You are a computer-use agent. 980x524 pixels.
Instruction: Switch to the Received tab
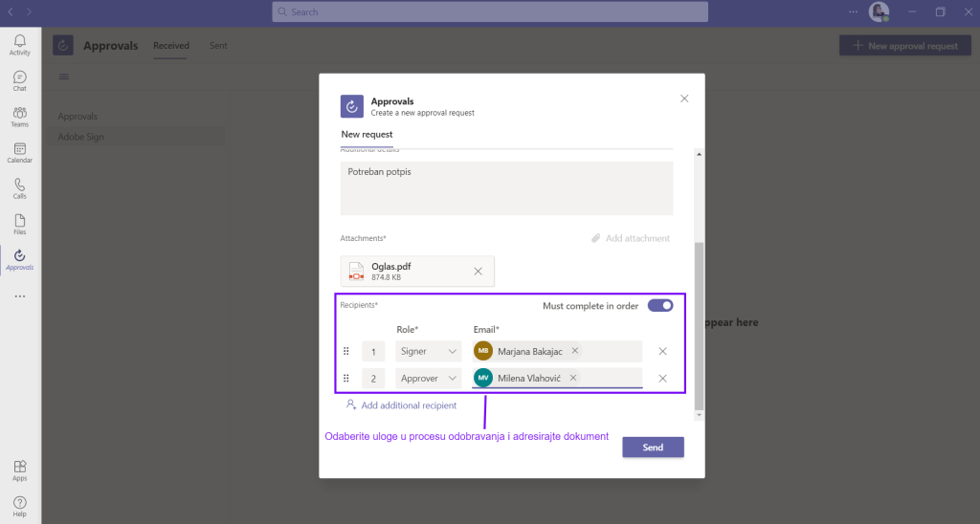click(171, 46)
